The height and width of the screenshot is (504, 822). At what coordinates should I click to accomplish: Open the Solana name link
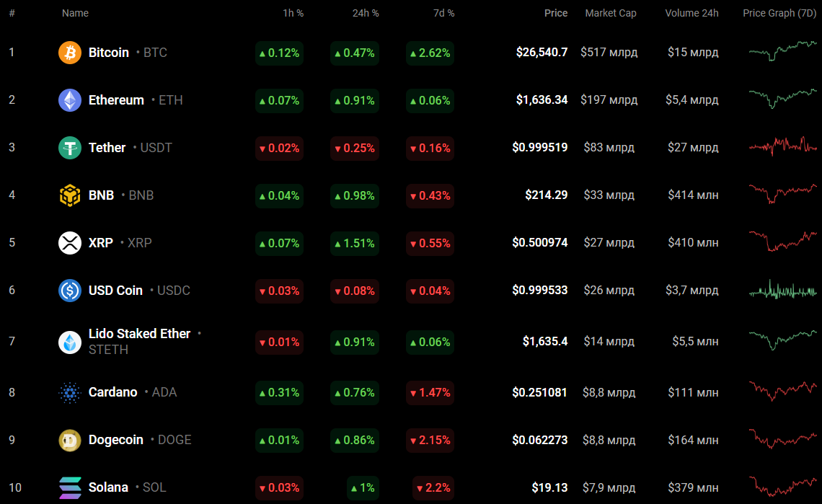pos(108,487)
